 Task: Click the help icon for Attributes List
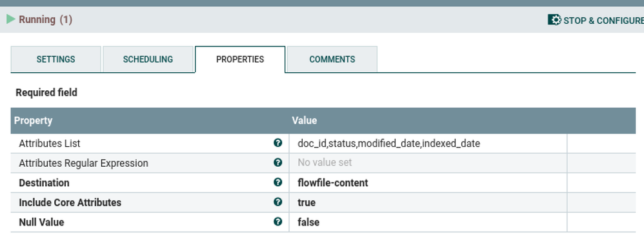277,142
